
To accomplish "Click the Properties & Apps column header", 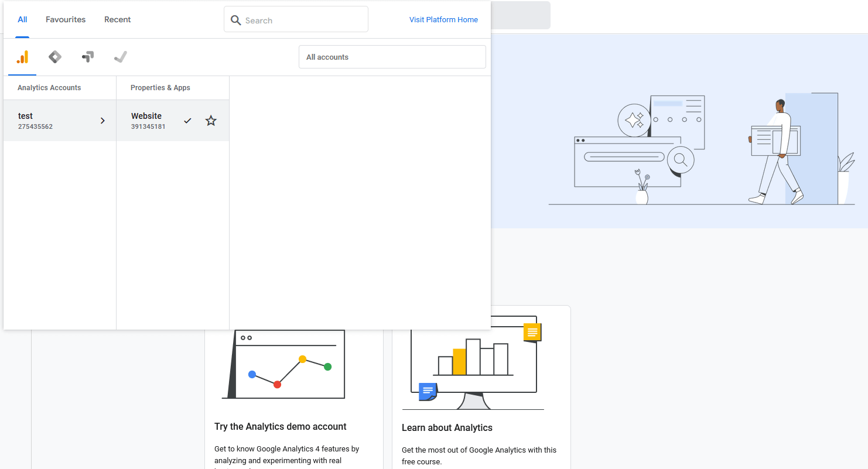I will pos(160,88).
